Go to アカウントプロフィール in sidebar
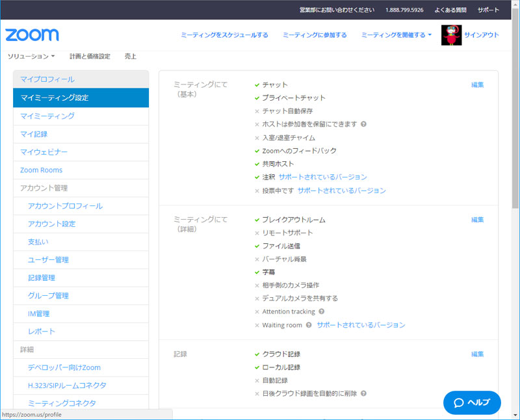 (65, 206)
